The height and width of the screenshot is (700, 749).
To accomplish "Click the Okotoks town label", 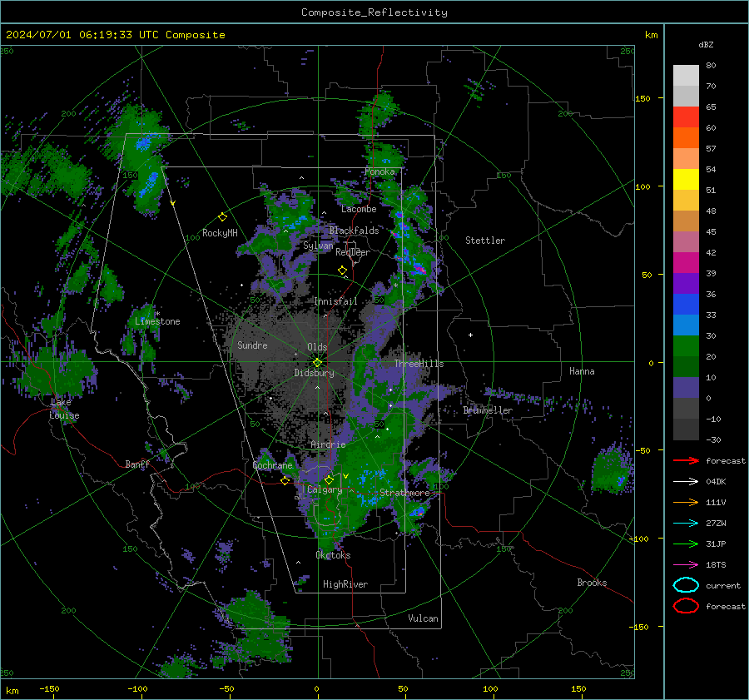I will [333, 555].
